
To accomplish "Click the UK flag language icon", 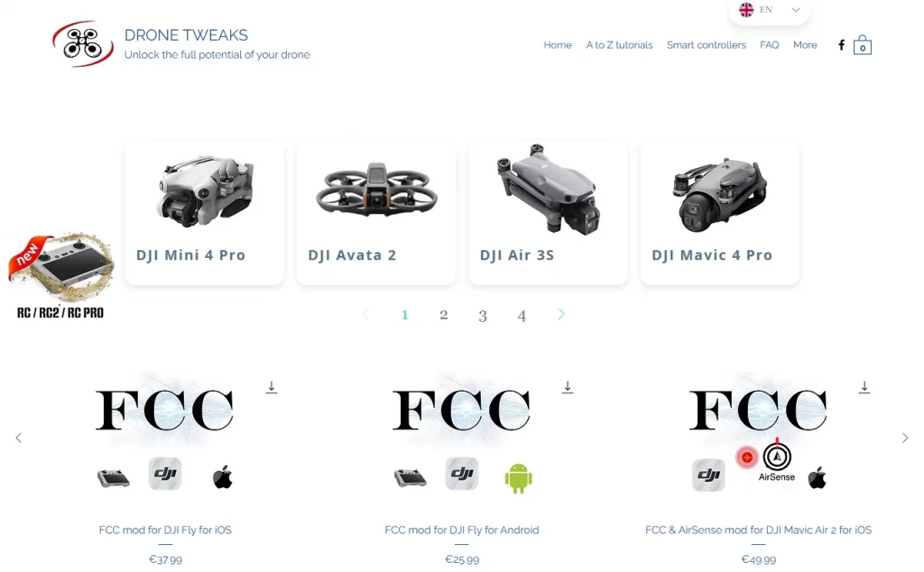I will (746, 10).
